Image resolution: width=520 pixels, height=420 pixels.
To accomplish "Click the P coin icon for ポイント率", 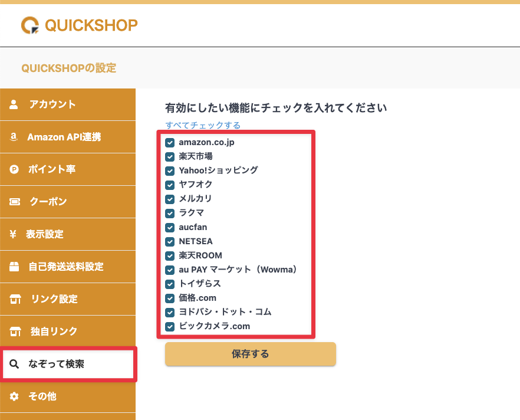I will [x=14, y=169].
